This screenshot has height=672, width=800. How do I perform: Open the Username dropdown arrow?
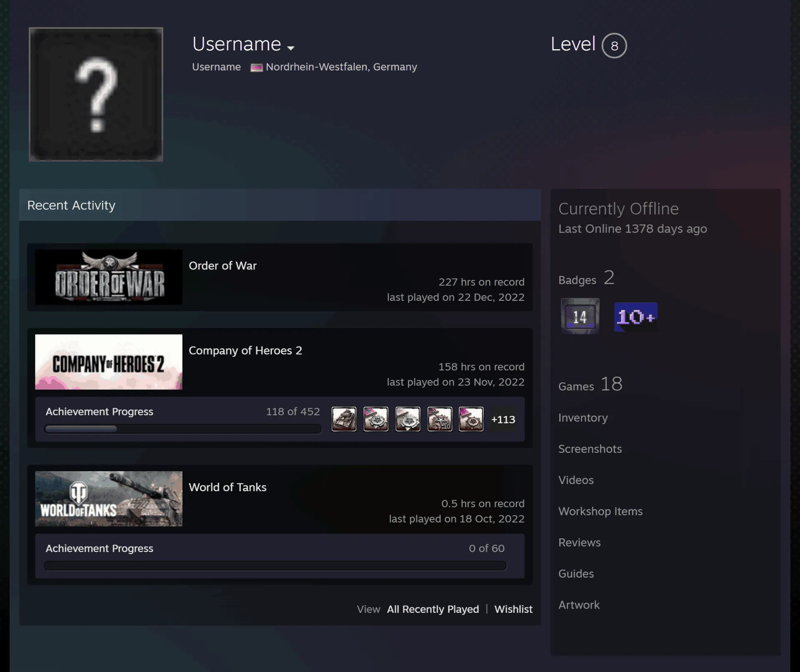click(291, 48)
